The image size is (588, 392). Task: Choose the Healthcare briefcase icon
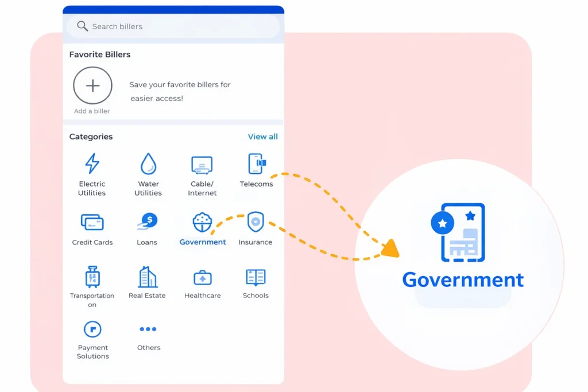coord(203,278)
